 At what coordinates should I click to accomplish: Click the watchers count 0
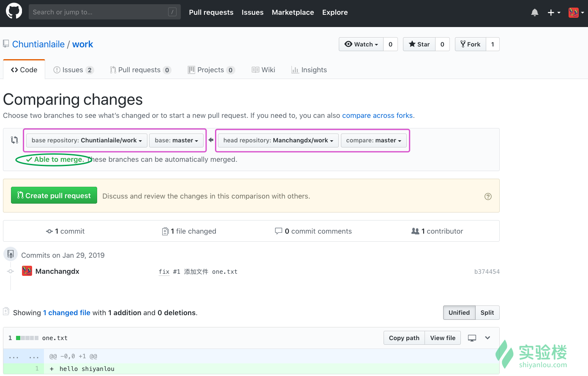click(x=390, y=44)
